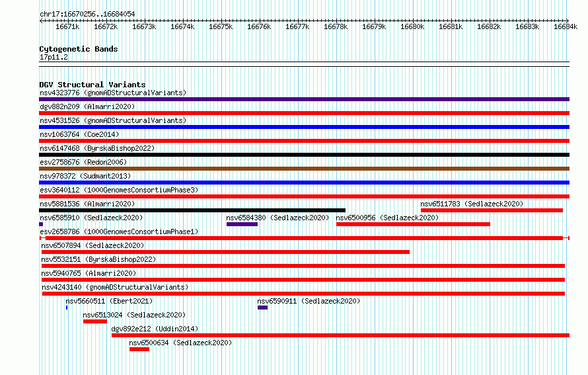Click the red nsv6500634 variant bar
588x375 pixels.
[x=139, y=349]
